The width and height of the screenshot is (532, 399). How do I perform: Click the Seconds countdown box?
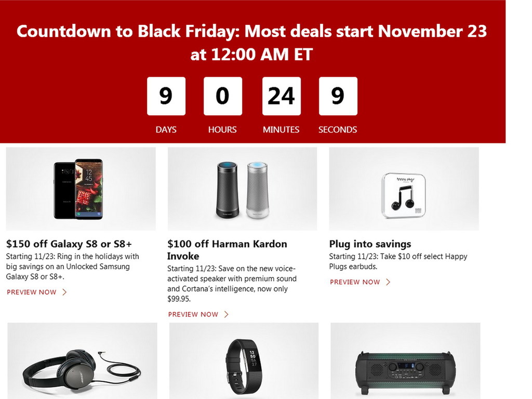(x=338, y=96)
